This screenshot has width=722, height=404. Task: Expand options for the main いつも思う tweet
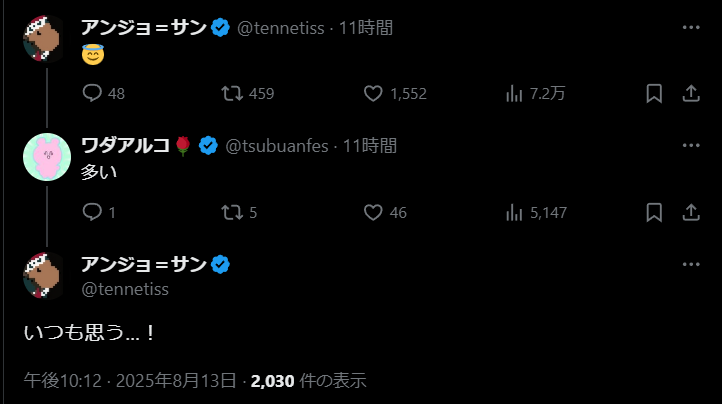click(690, 264)
